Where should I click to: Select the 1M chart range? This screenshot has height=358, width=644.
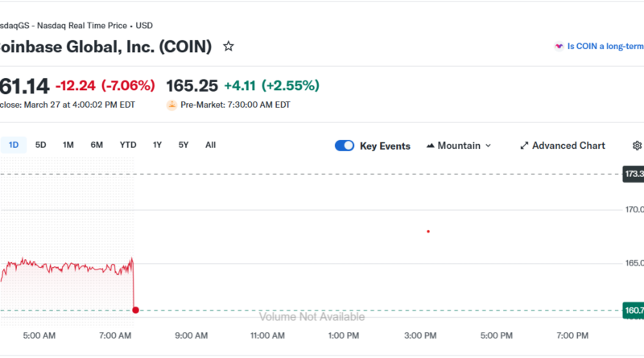coord(68,145)
